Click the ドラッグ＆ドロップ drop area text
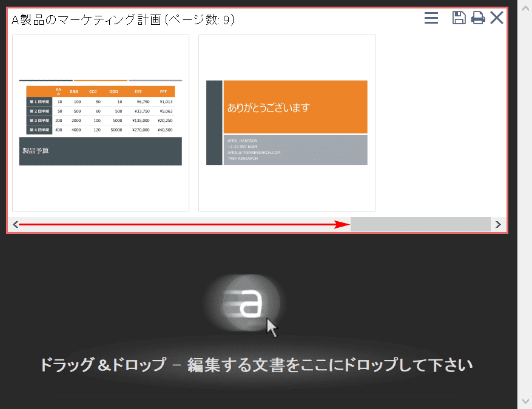Image resolution: width=532 pixels, height=409 pixels. tap(257, 365)
